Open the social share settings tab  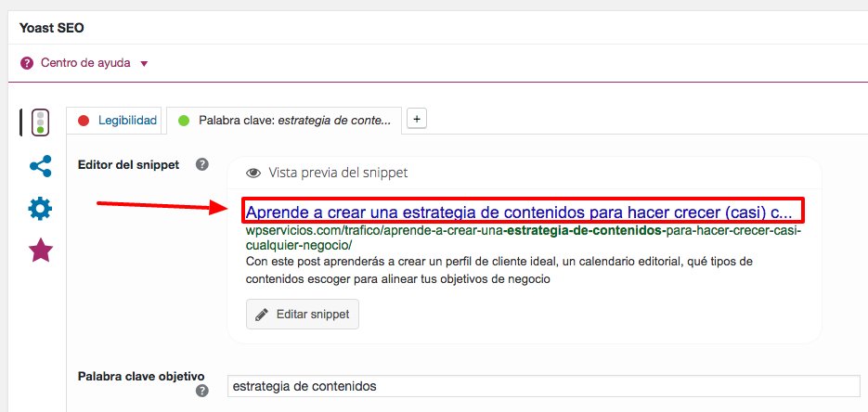[x=41, y=166]
